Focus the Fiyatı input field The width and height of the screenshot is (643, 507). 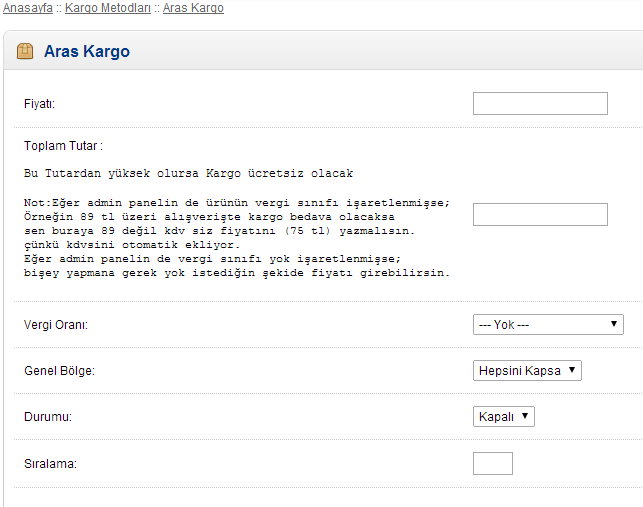pos(539,103)
